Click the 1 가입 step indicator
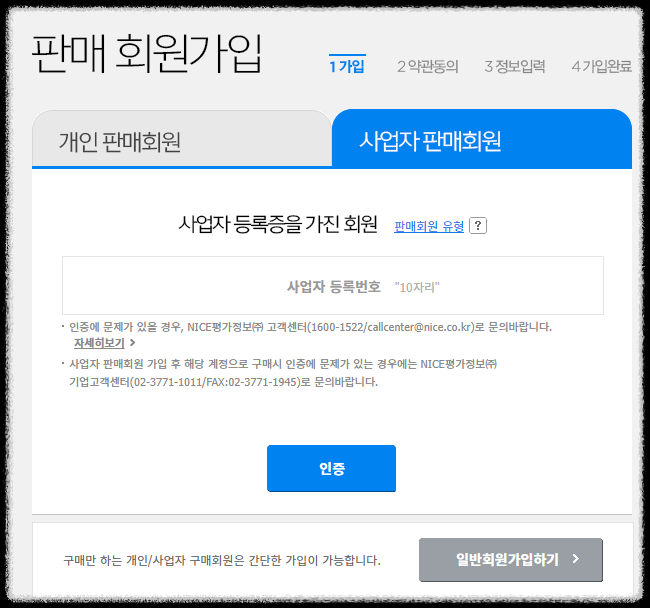The image size is (650, 608). 347,65
